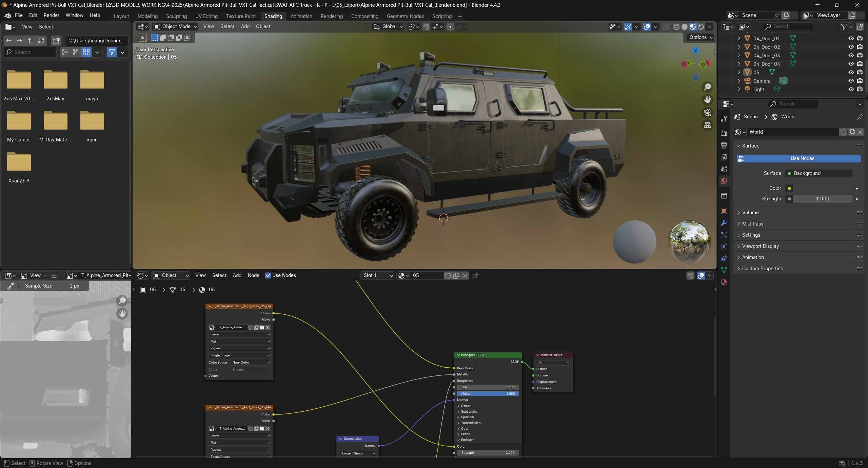Adjust the Alpha slider on Principled BSDF
Viewport: 868px width, 468px height.
(488, 394)
